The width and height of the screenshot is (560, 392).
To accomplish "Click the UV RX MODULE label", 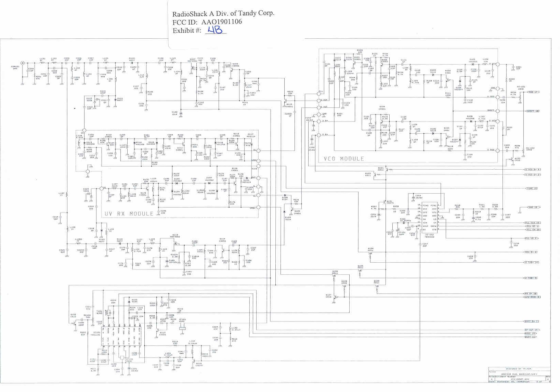I will (129, 214).
